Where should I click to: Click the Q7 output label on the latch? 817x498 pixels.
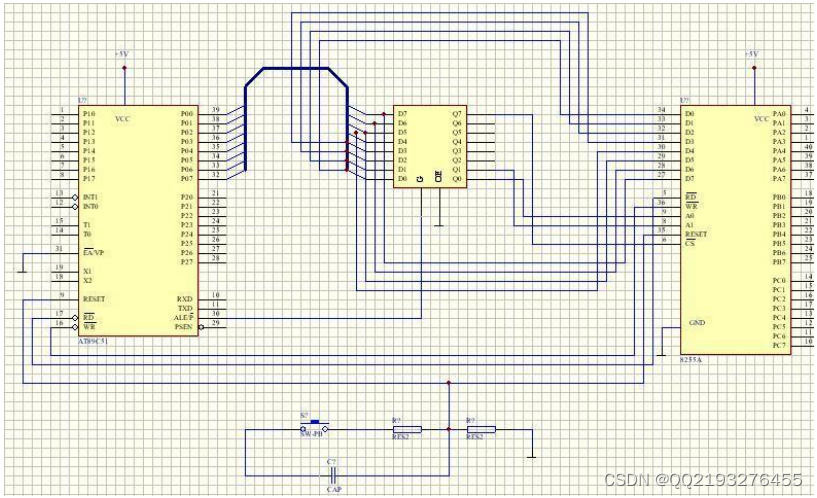[x=457, y=114]
